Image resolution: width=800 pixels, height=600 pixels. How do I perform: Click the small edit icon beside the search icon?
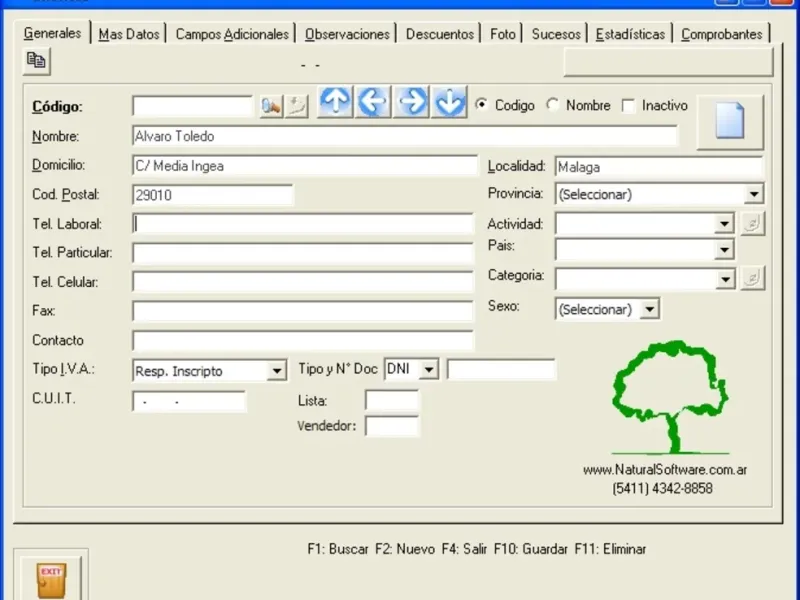point(296,106)
